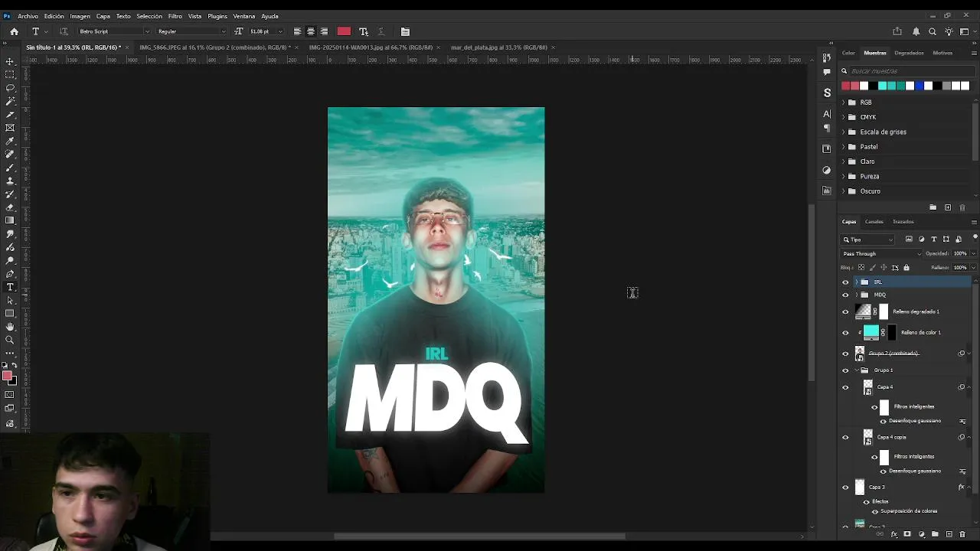This screenshot has width=980, height=551.
Task: Click Desenfoque gaussiano under Capa 4
Action: (915, 421)
